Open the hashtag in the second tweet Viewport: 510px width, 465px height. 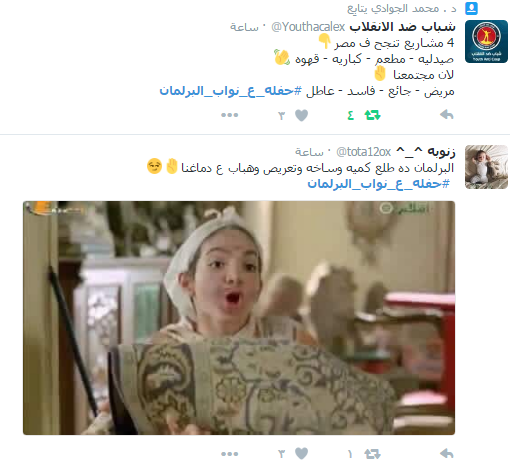coord(378,184)
